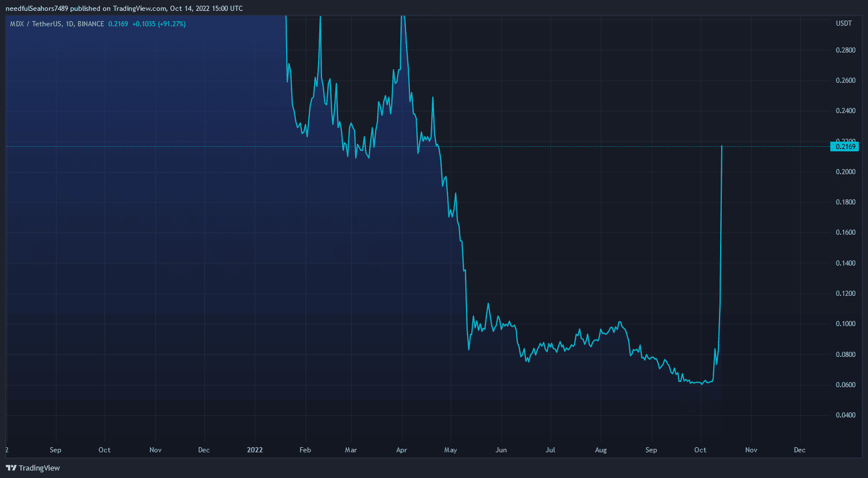Open the TradingView.com text in the header
The height and width of the screenshot is (478, 868).
point(139,9)
